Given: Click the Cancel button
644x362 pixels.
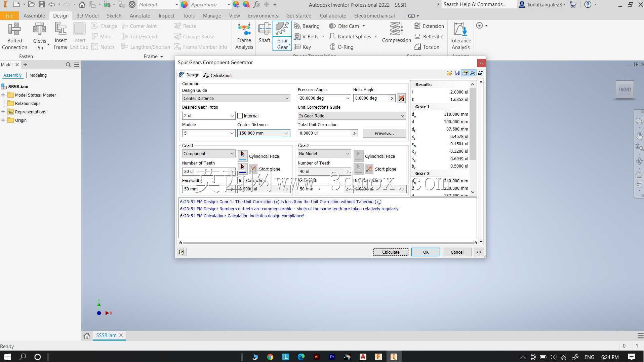Looking at the screenshot, I should click(x=457, y=252).
